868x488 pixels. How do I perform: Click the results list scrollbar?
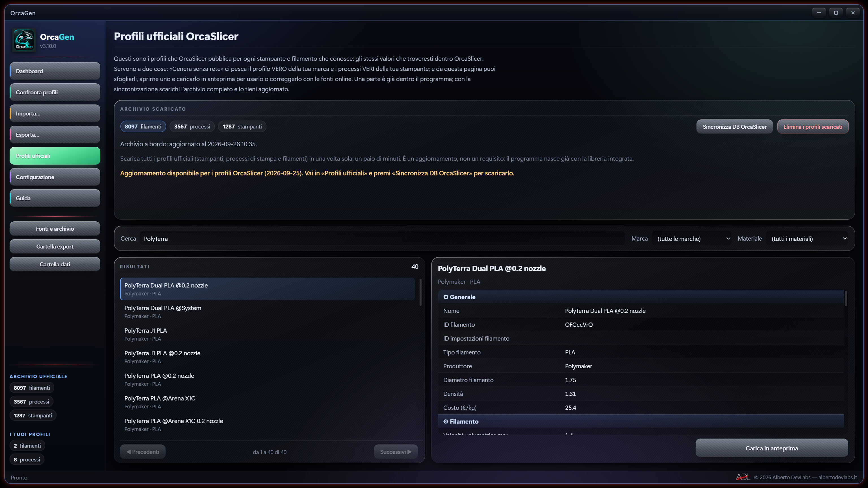[420, 292]
